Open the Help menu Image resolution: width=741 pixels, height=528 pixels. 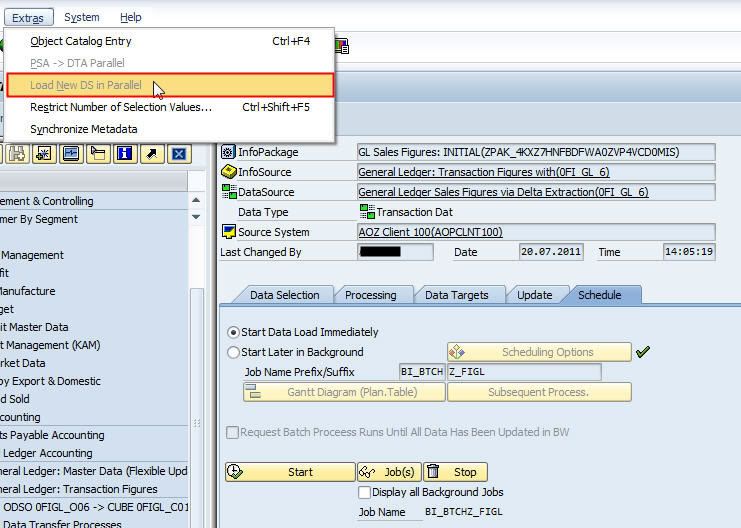click(x=130, y=17)
